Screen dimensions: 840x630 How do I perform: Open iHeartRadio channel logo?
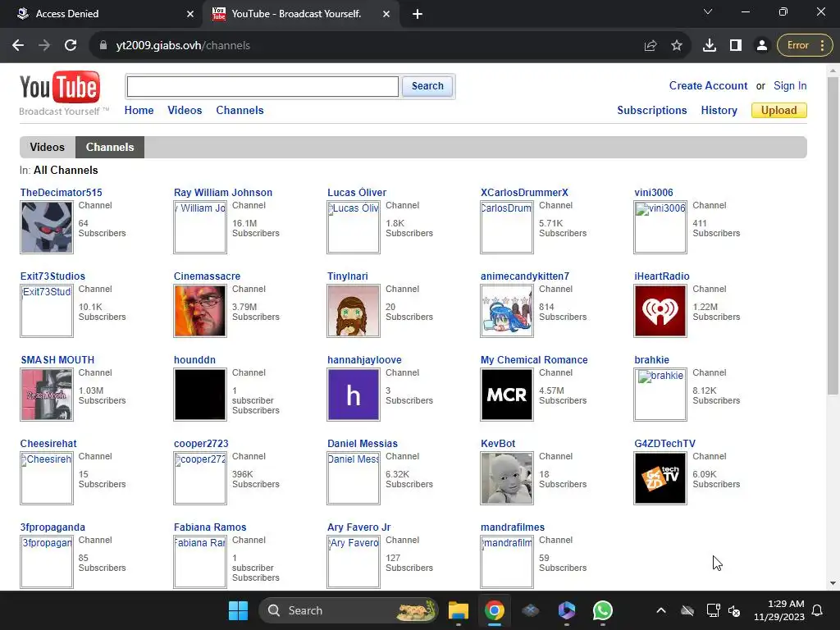(x=660, y=311)
